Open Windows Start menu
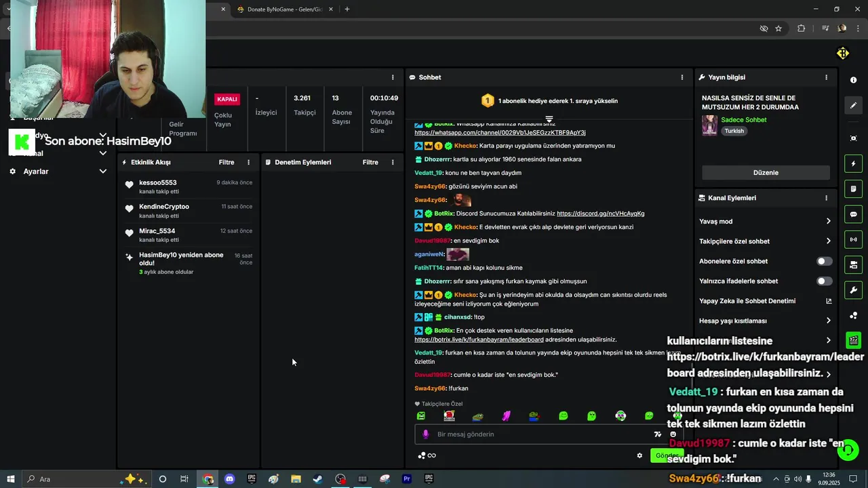This screenshot has width=868, height=488. (x=10, y=479)
